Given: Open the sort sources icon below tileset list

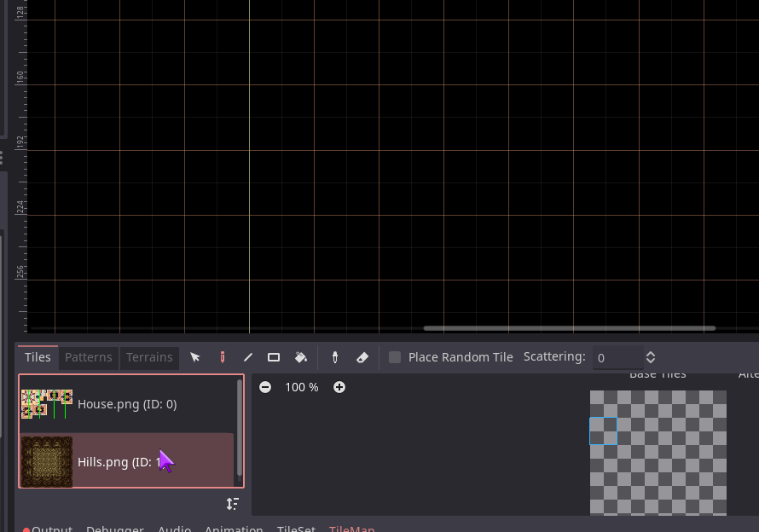Looking at the screenshot, I should 232,504.
